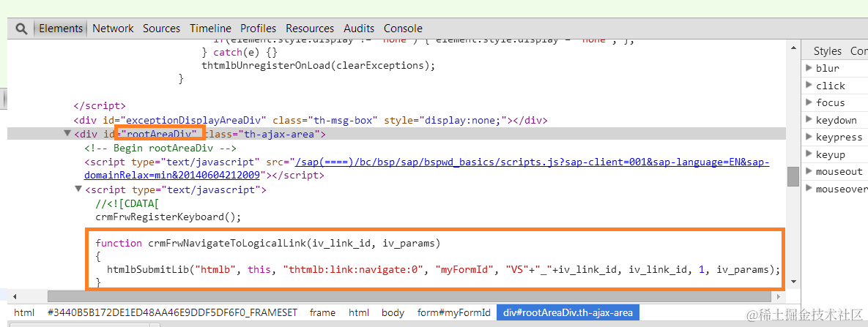Click the vertical scrollbar up arrow

click(793, 48)
